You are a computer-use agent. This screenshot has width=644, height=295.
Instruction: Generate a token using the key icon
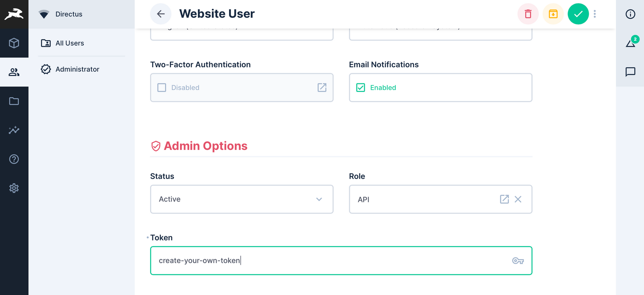coord(518,261)
